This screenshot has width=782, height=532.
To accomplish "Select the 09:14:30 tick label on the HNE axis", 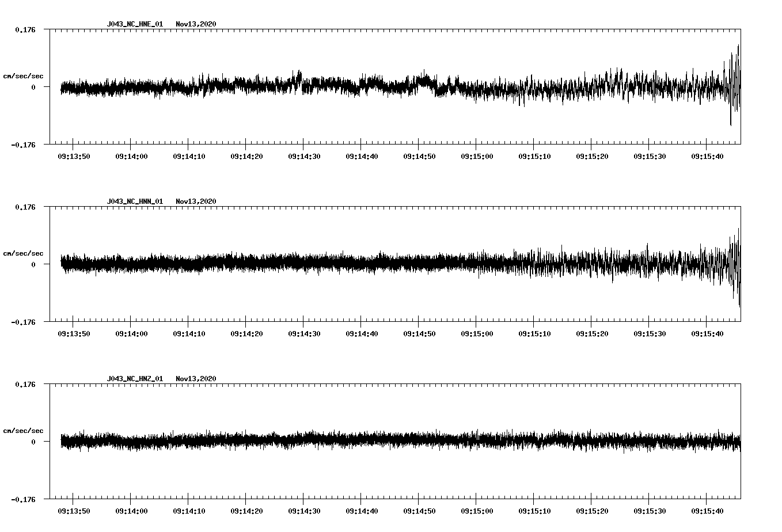I will pos(304,155).
